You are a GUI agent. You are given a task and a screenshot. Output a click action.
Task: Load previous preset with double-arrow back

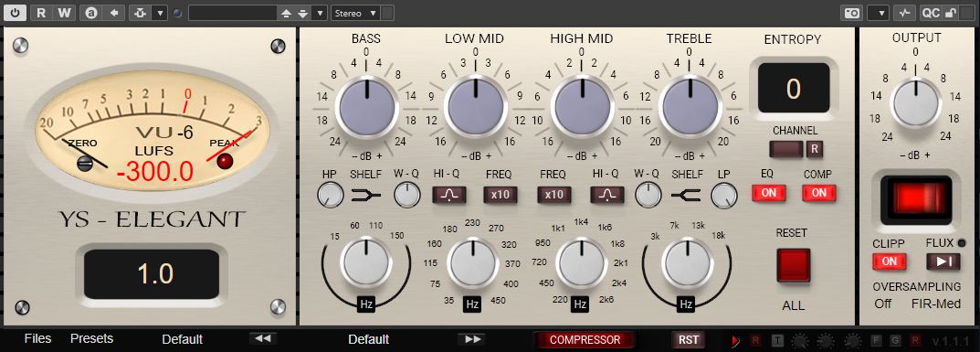(x=263, y=339)
